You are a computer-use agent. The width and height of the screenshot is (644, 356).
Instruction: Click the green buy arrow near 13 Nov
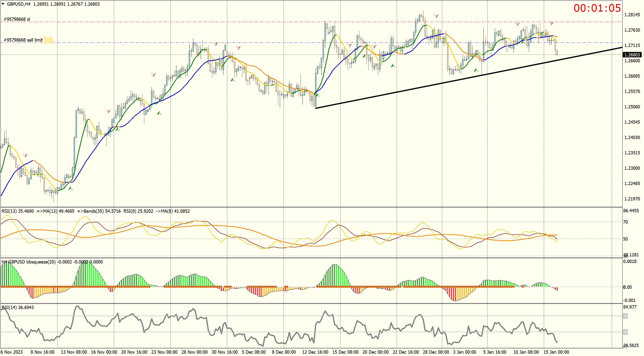point(70,188)
